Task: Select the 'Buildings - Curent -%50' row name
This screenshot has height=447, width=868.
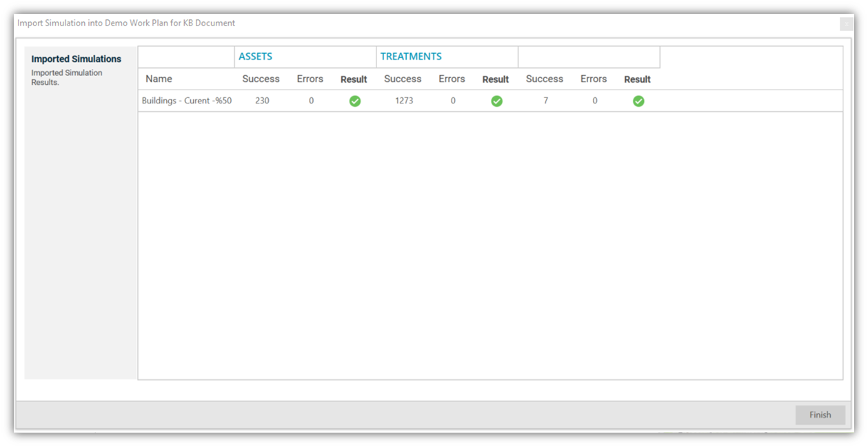Action: coord(187,101)
